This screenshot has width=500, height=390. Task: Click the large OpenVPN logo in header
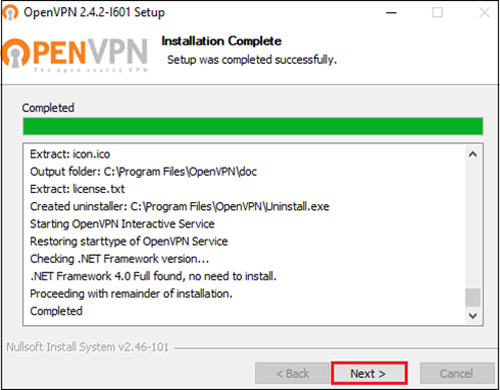pos(76,55)
